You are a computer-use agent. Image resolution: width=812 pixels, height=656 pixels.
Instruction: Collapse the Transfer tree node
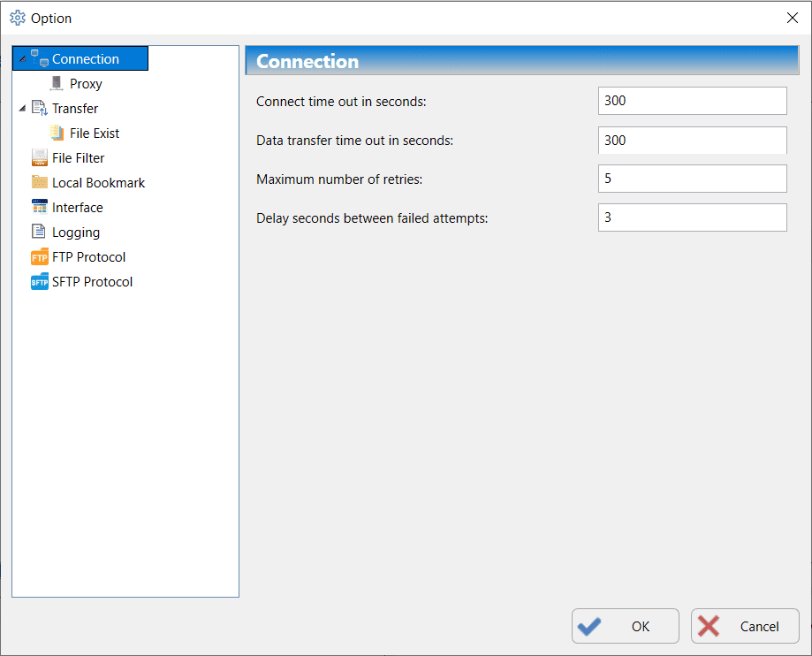click(22, 110)
